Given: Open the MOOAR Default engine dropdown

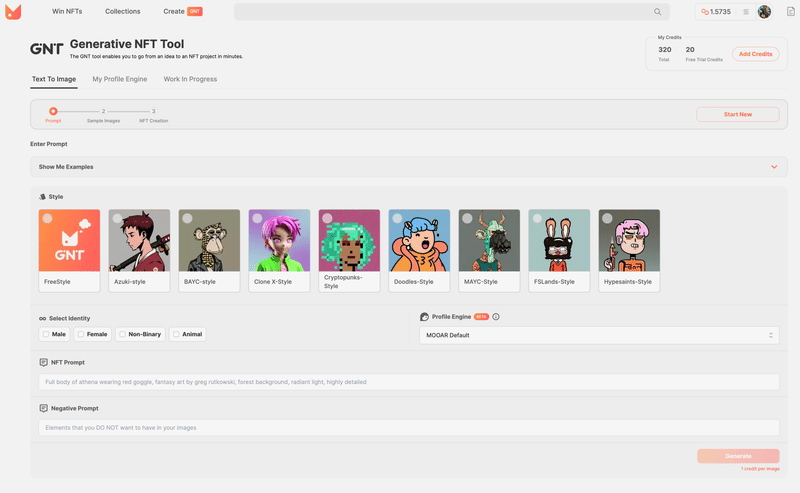Looking at the screenshot, I should click(599, 335).
